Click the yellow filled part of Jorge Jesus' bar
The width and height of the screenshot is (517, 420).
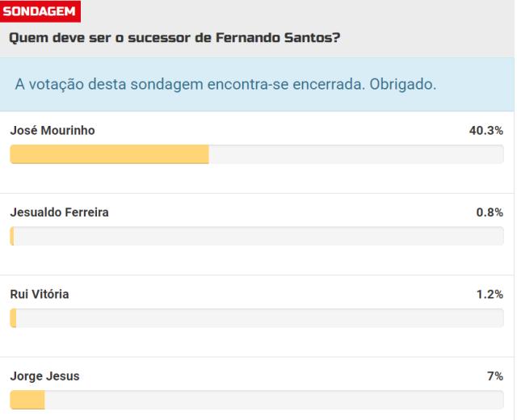click(27, 401)
